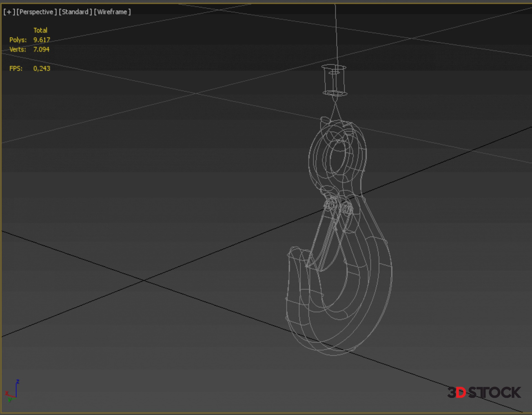This screenshot has width=532, height=415.
Task: Click the Verts count value 7.094
Action: 41,49
